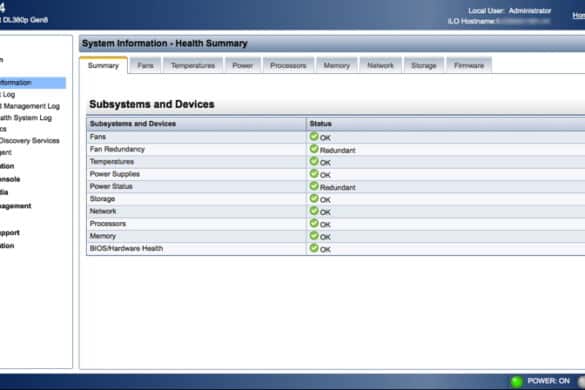Switch to the Summary tab
Image resolution: width=585 pixels, height=390 pixels.
coord(103,65)
